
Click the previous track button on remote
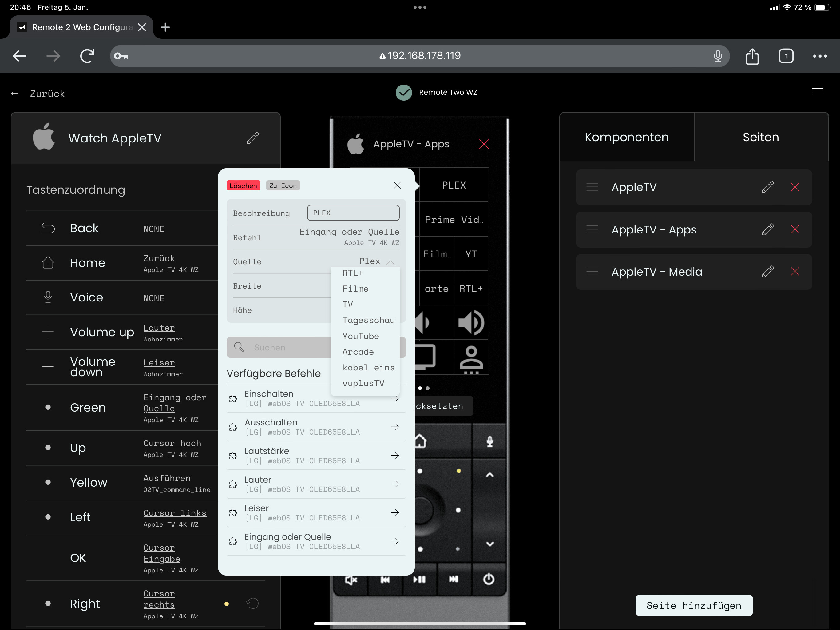(385, 580)
